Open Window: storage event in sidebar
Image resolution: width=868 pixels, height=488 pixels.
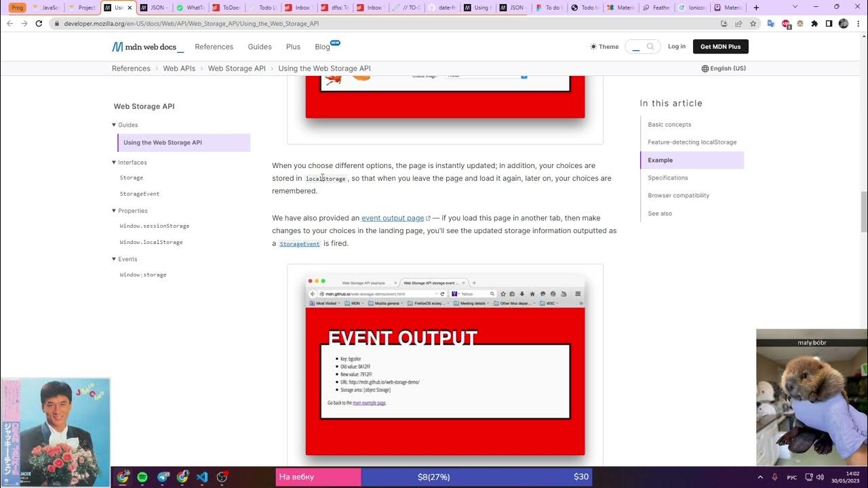(143, 274)
